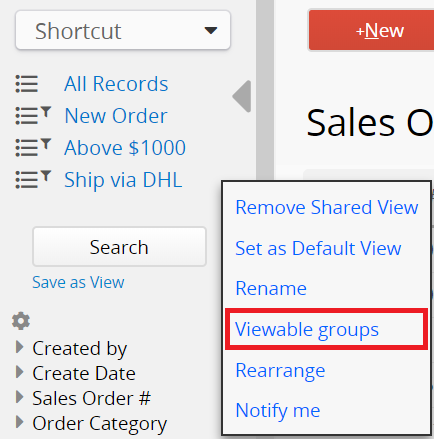The width and height of the screenshot is (434, 439).
Task: Expand the Create Date filter
Action: coord(20,372)
